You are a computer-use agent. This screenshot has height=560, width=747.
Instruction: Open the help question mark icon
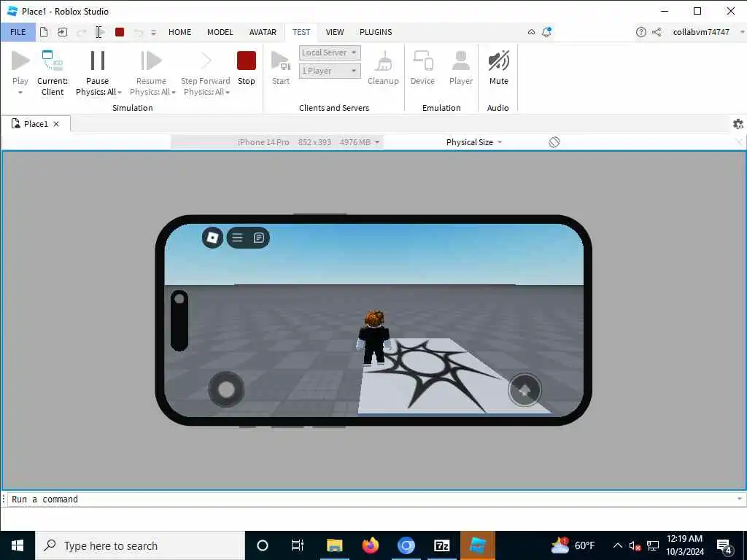tap(640, 32)
